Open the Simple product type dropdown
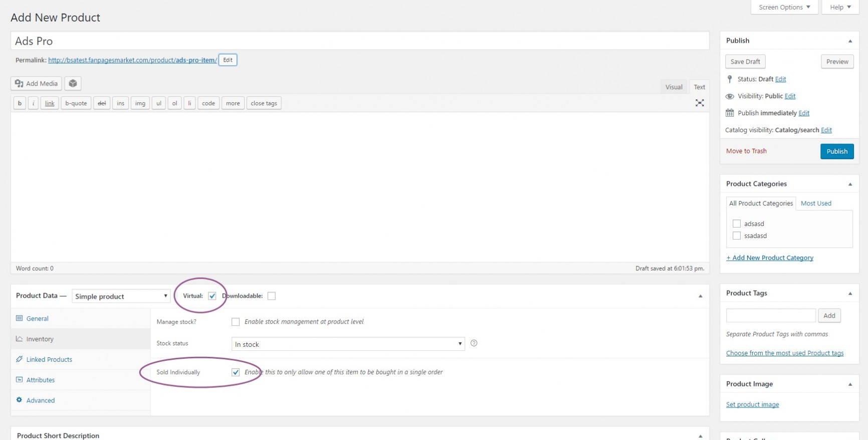This screenshot has width=868, height=440. (121, 296)
